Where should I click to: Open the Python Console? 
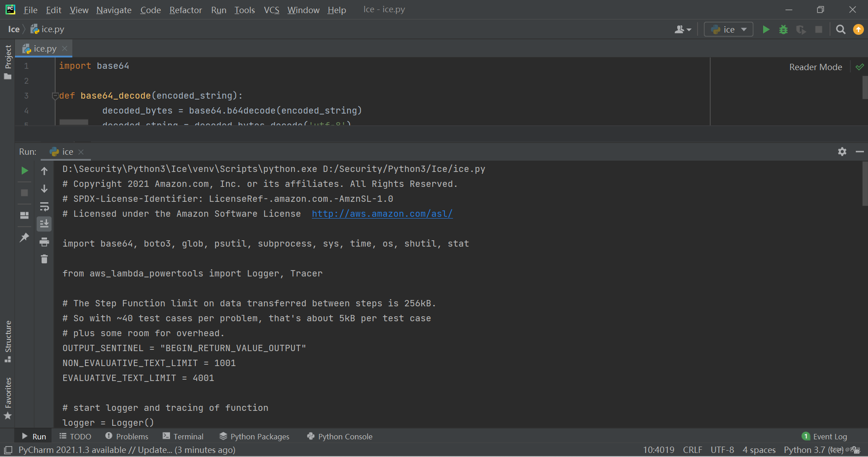point(340,436)
